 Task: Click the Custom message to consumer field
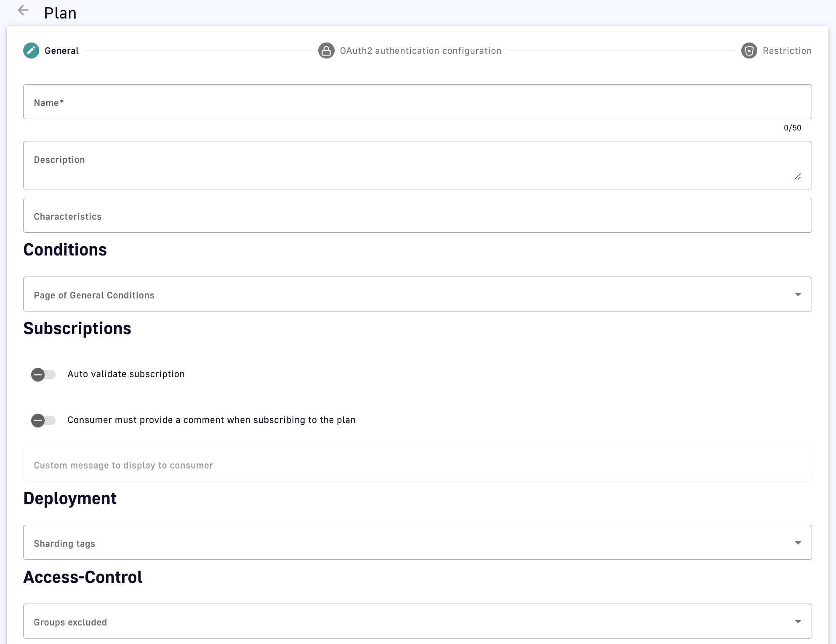417,464
